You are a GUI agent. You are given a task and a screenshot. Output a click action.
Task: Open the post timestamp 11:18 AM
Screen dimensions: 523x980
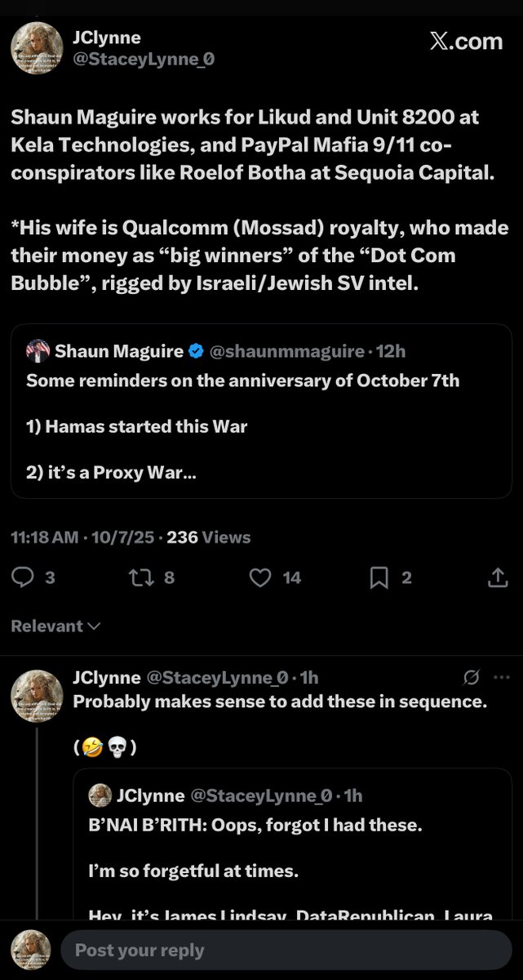tap(45, 537)
